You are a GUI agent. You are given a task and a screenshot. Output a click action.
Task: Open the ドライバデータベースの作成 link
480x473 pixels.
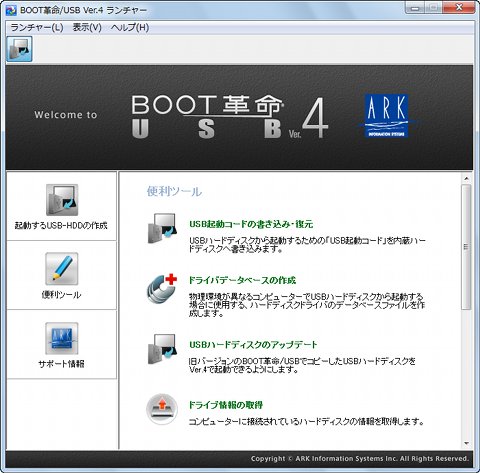point(242,280)
